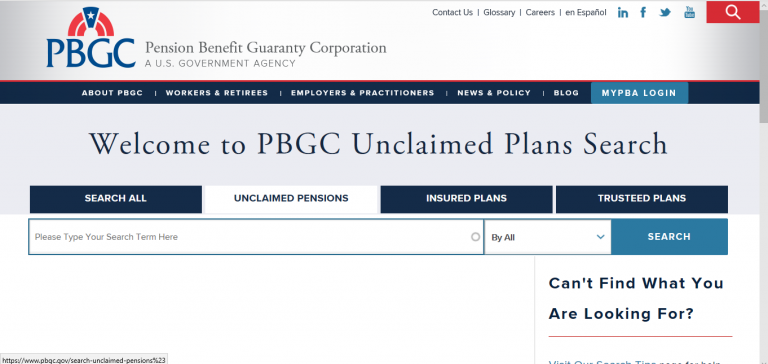This screenshot has height=364, width=768.
Task: Open the LinkedIn social icon
Action: click(623, 13)
